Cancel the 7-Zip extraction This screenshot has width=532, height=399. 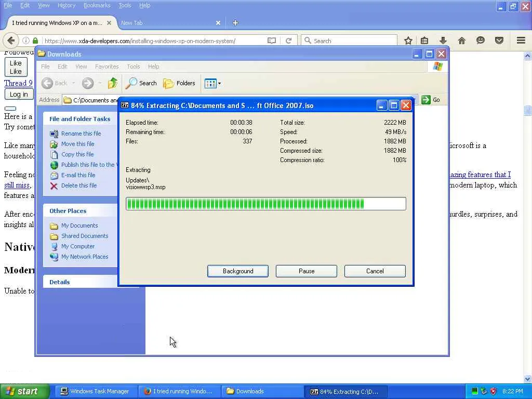click(x=375, y=271)
